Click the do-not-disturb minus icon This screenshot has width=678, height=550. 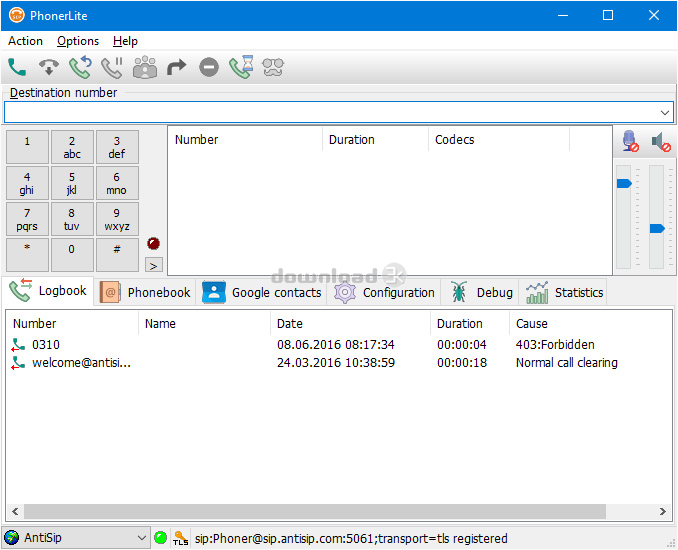click(209, 67)
